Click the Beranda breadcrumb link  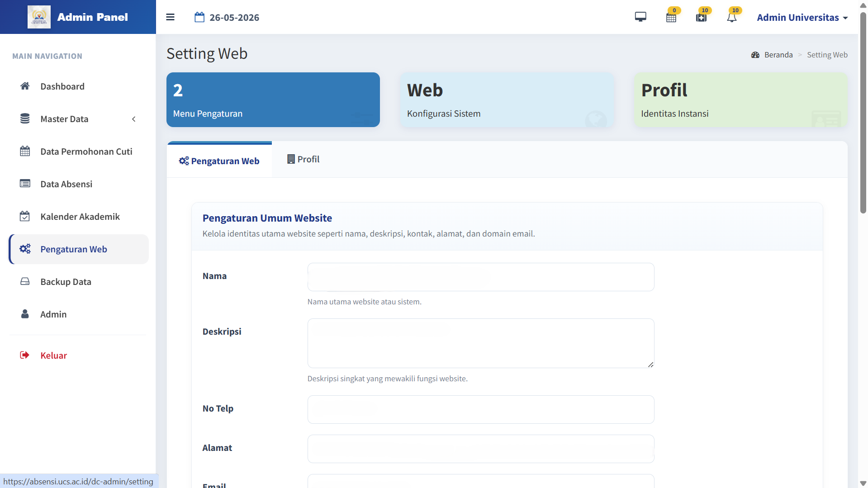point(778,55)
